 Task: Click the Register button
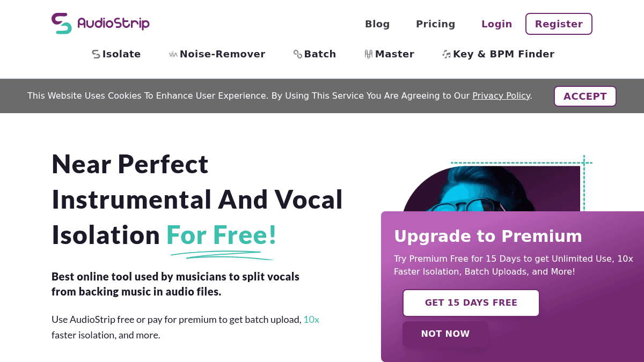point(559,24)
